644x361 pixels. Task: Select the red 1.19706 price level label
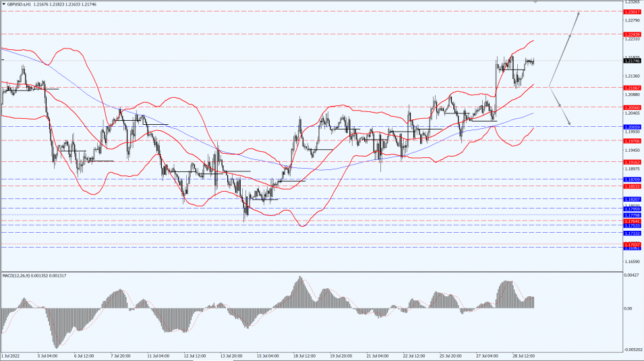pyautogui.click(x=632, y=140)
